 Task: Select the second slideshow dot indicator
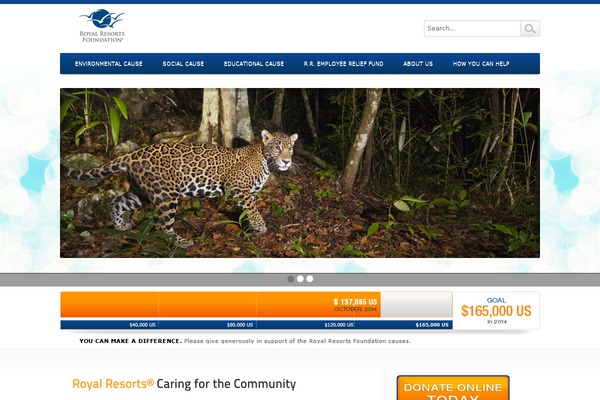pos(300,279)
